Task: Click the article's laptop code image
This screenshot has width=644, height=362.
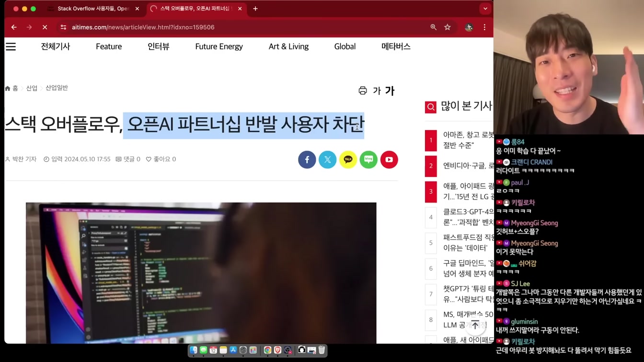Action: 201,273
